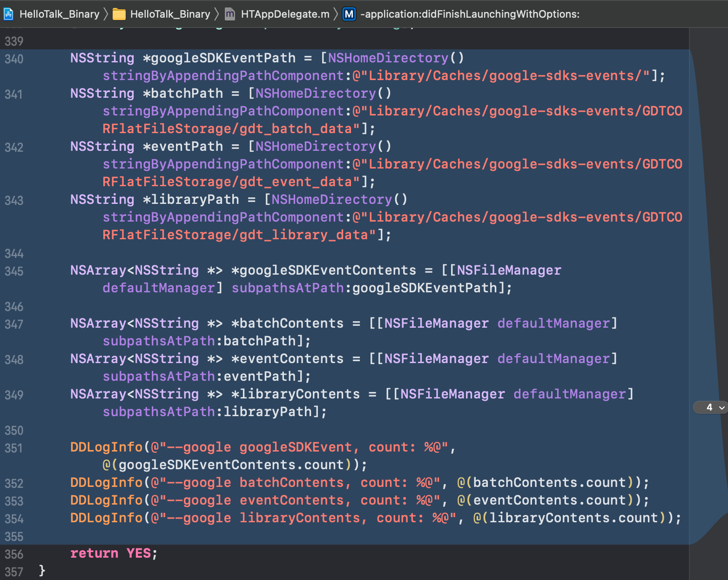Viewport: 728px width, 580px height.
Task: Click the yellow HelloTalk_Binary folder icon
Action: click(119, 14)
